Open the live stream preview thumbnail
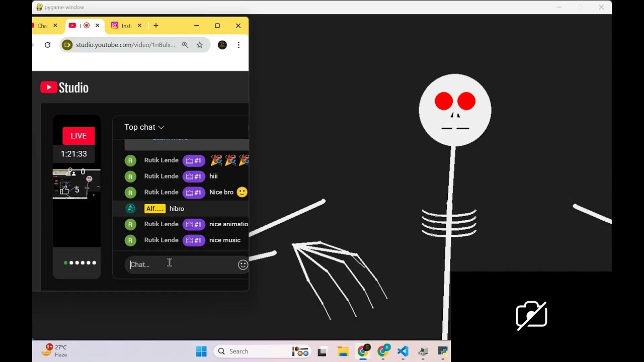644x362 pixels. pyautogui.click(x=76, y=184)
